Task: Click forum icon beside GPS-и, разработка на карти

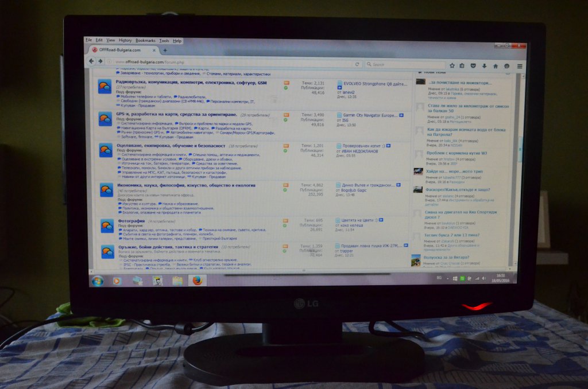Action: (105, 119)
